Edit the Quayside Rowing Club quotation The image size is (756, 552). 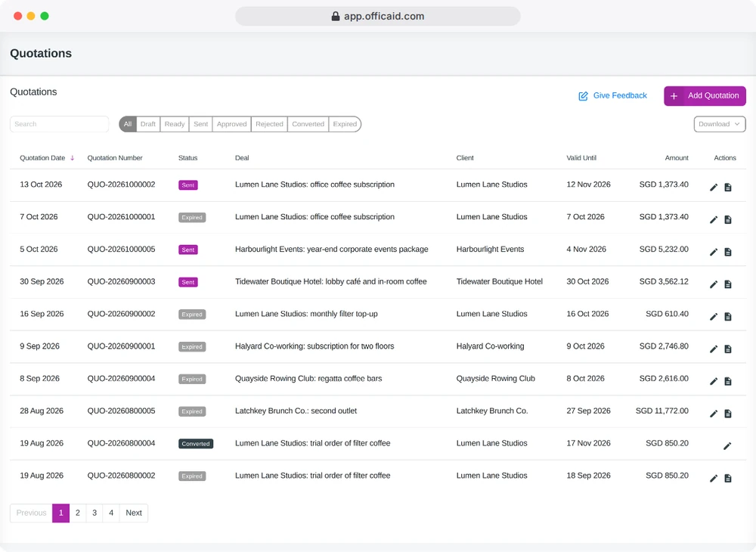714,381
